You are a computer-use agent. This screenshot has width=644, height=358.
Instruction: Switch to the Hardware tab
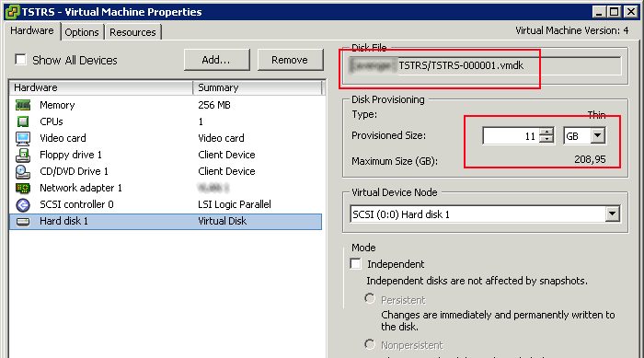(x=32, y=30)
